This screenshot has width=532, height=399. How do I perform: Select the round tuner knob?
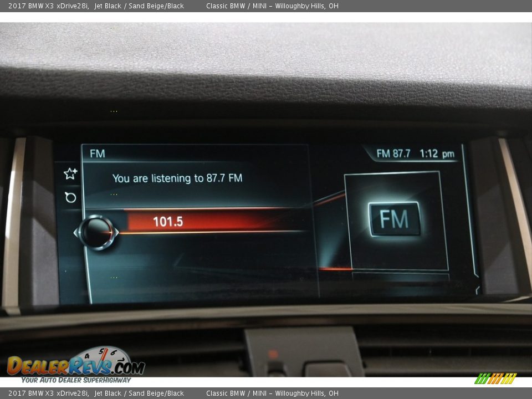coord(96,232)
